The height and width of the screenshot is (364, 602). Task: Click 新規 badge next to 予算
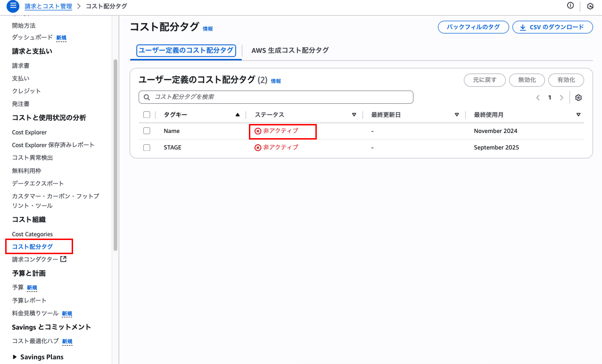[x=32, y=288]
